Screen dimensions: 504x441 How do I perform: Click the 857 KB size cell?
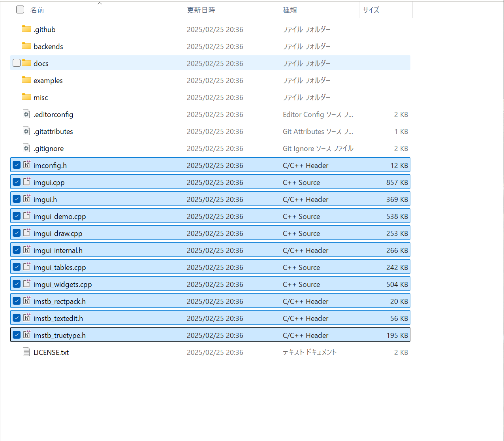(397, 183)
